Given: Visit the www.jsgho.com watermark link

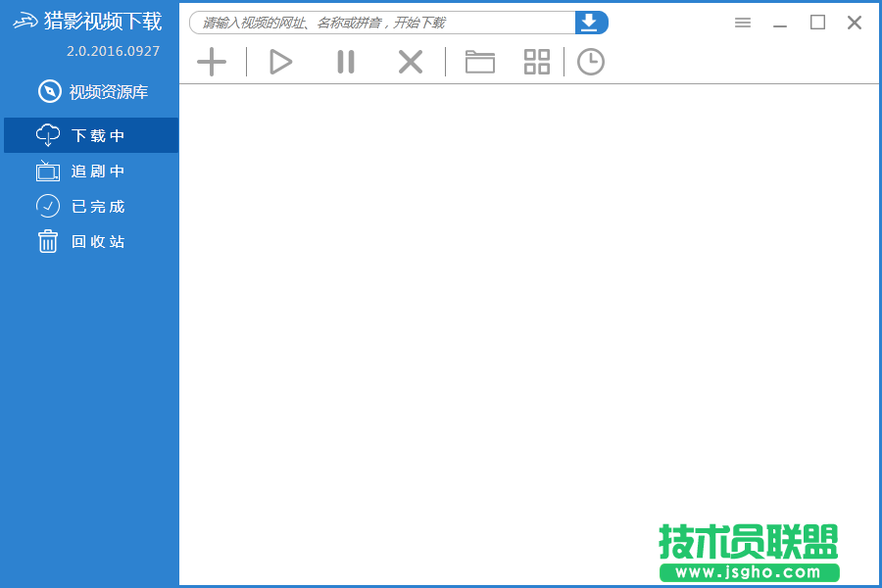Looking at the screenshot, I should click(747, 569).
